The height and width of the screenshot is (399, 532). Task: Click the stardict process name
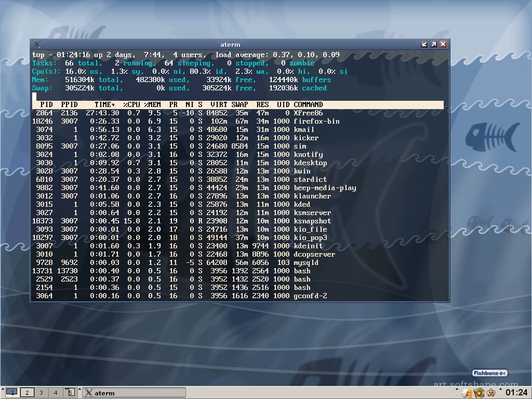click(x=310, y=179)
